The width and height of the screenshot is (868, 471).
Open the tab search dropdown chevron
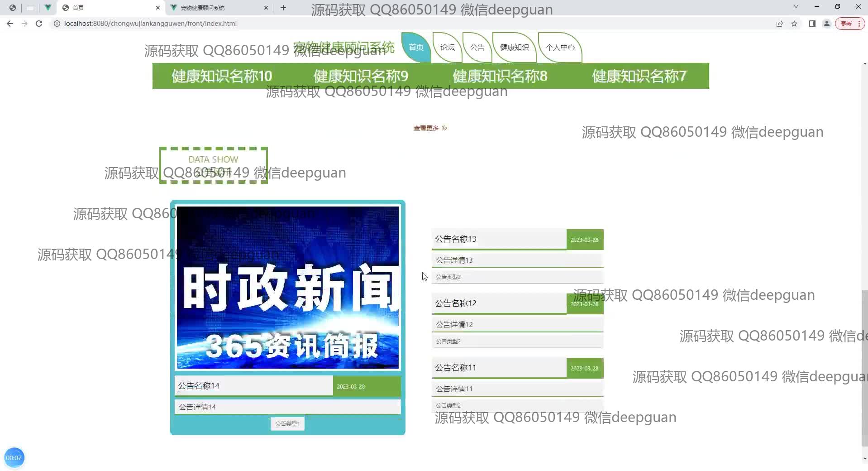pos(796,7)
